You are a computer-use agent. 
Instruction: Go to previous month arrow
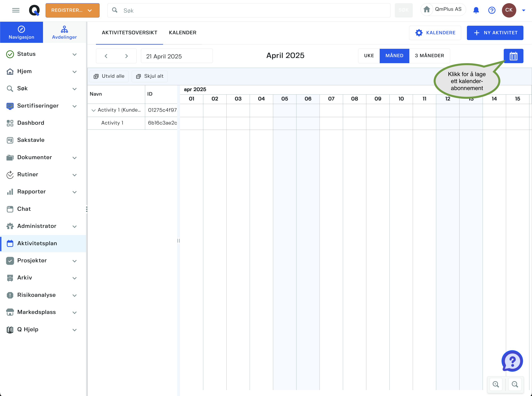tap(106, 56)
